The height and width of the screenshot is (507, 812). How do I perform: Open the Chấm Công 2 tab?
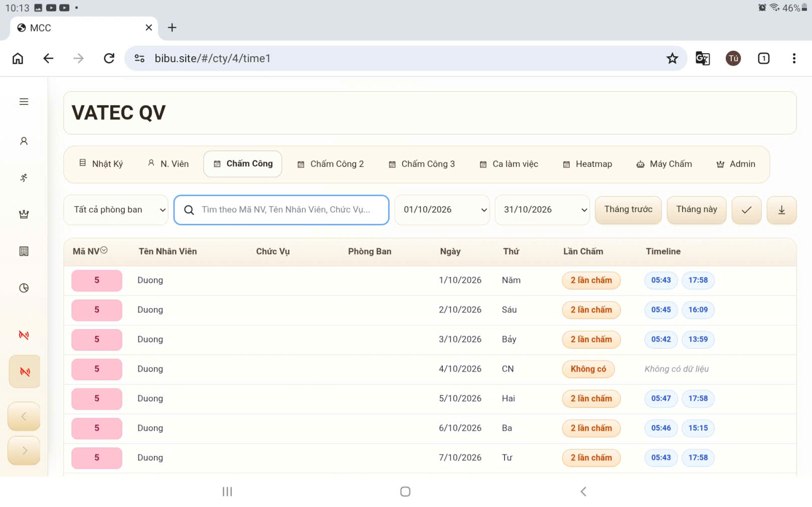click(331, 164)
